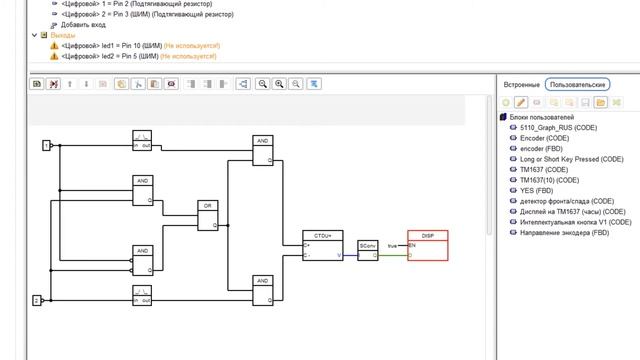Select the Выходы folder node
640x360 pixels.
point(62,35)
